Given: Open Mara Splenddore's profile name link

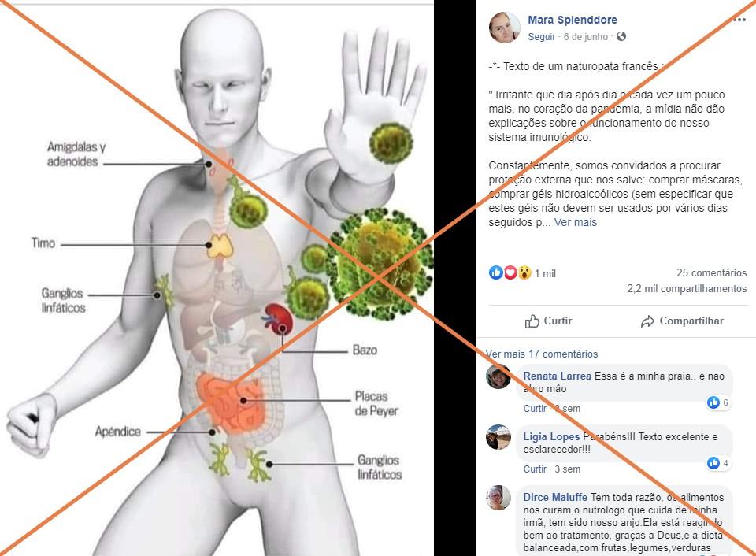Looking at the screenshot, I should pyautogui.click(x=573, y=20).
